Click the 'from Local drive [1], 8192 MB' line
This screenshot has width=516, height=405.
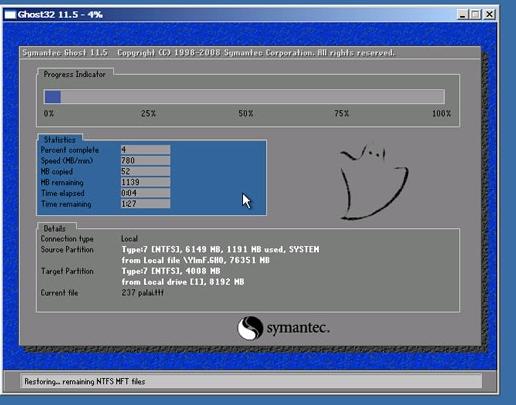tap(183, 282)
